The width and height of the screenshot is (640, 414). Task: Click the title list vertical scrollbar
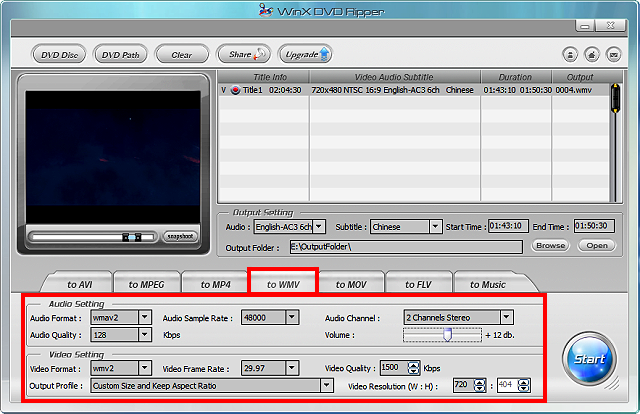pyautogui.click(x=615, y=142)
